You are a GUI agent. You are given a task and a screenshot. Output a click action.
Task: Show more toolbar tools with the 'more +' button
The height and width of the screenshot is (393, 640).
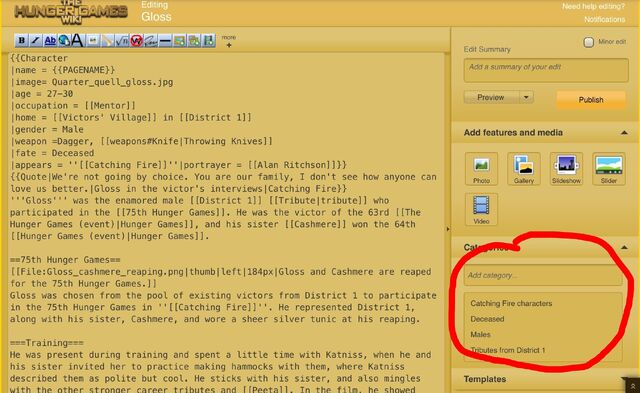click(x=229, y=41)
